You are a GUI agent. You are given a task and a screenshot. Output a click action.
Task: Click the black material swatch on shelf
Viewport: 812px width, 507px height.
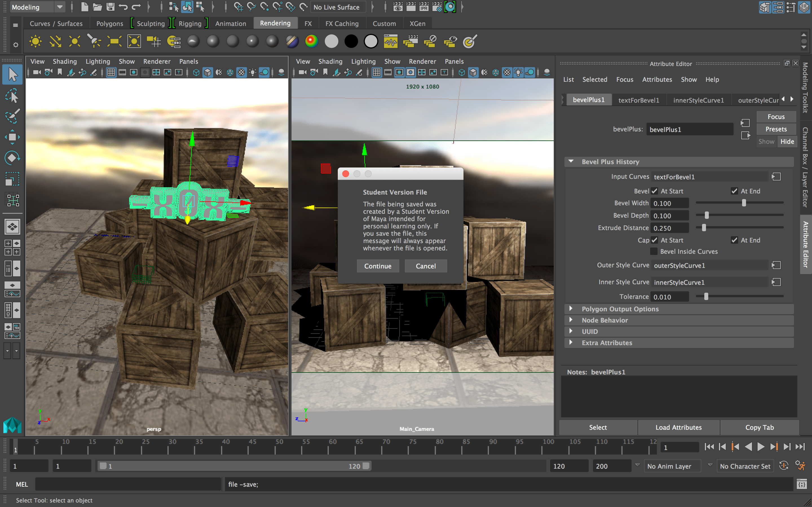point(351,41)
